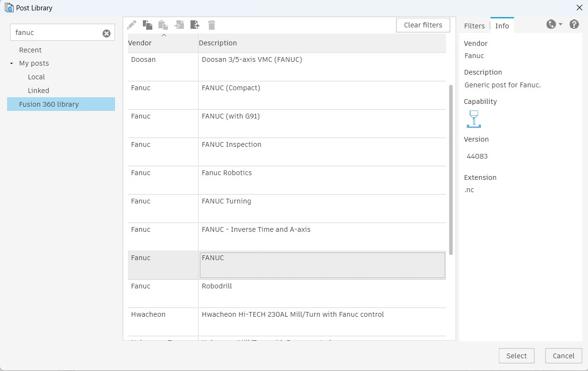Click the Edit post pencil icon
The image size is (588, 371).
point(132,25)
